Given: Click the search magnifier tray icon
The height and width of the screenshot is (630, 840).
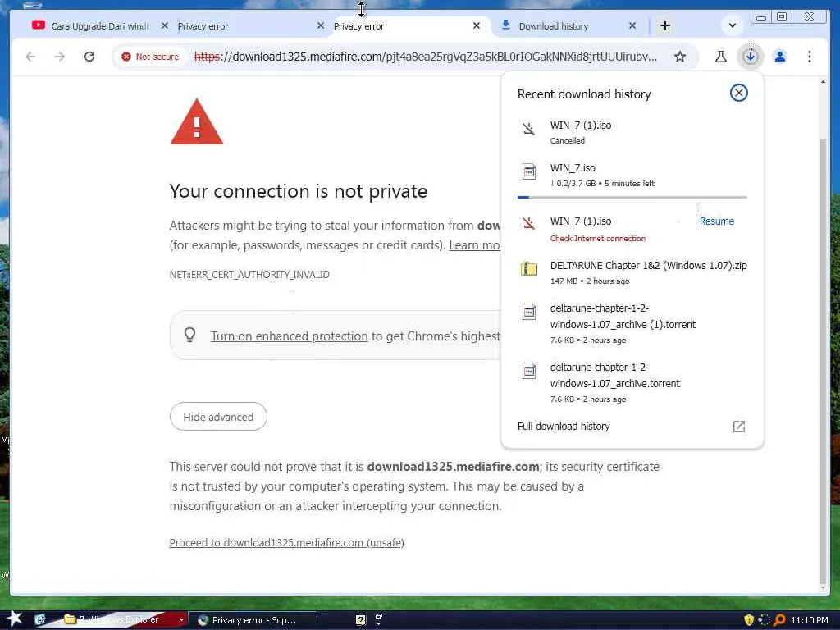Looking at the screenshot, I should 779,620.
